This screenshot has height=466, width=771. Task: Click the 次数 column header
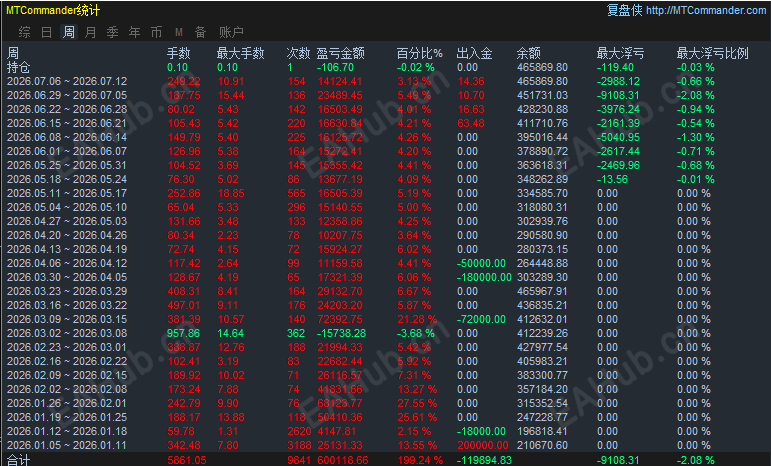[x=298, y=53]
